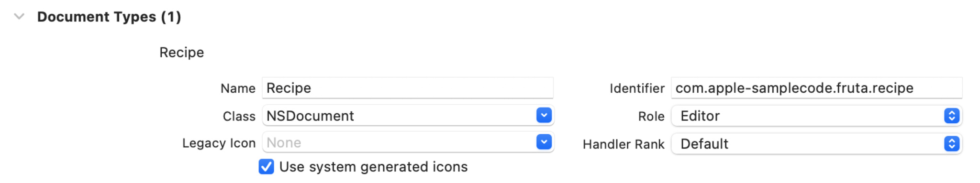Image resolution: width=980 pixels, height=183 pixels.
Task: Uncheck the Use system generated icons checkbox
Action: 267,167
